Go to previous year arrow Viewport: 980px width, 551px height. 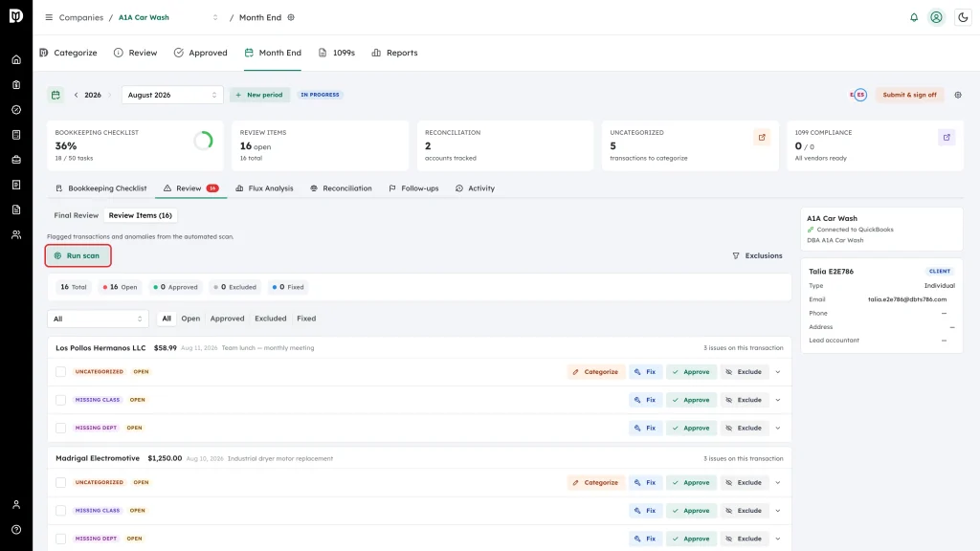[77, 95]
